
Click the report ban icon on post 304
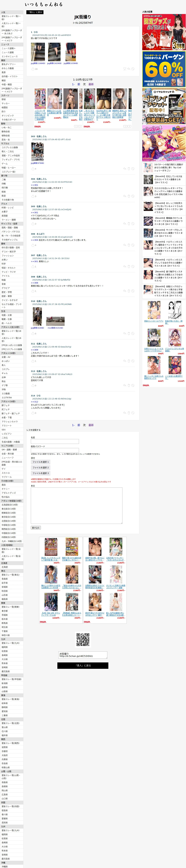133,196
